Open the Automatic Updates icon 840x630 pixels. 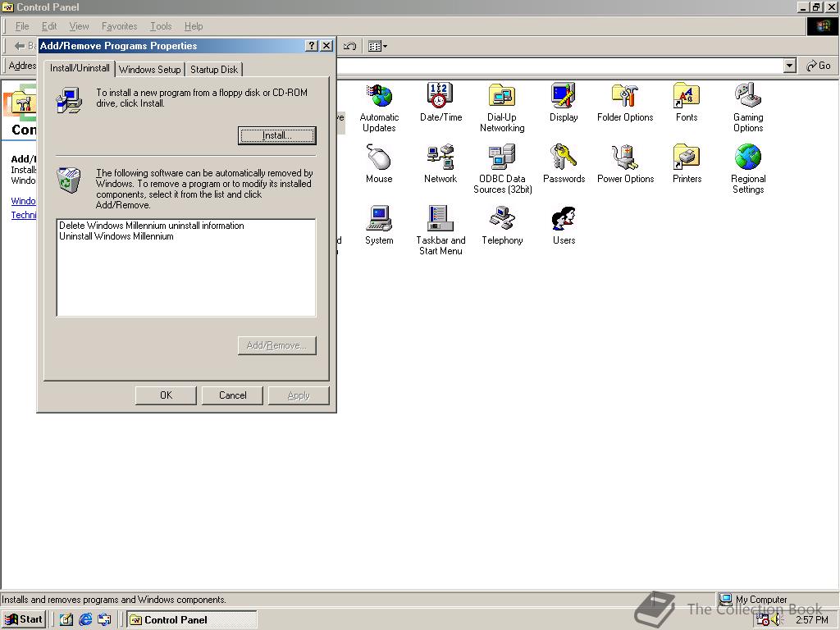[x=379, y=107]
